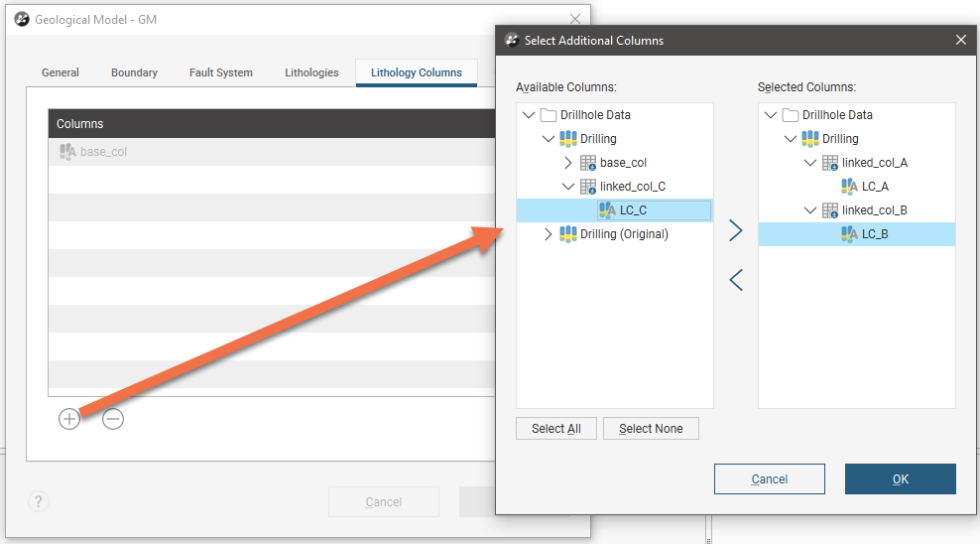Open the Boundary tab
Screen dimensions: 980x544
coord(134,72)
